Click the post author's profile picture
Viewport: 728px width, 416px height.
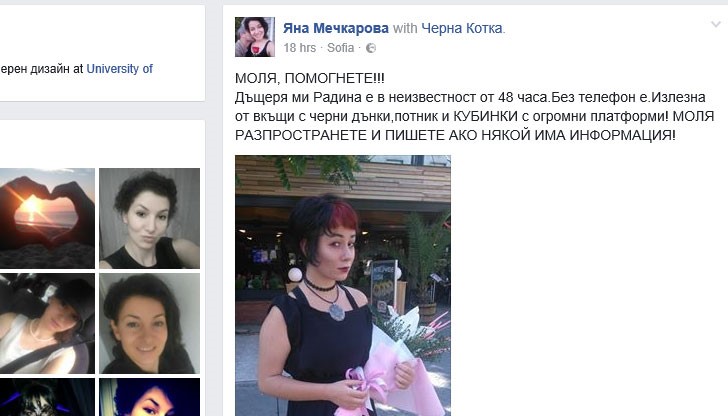255,37
